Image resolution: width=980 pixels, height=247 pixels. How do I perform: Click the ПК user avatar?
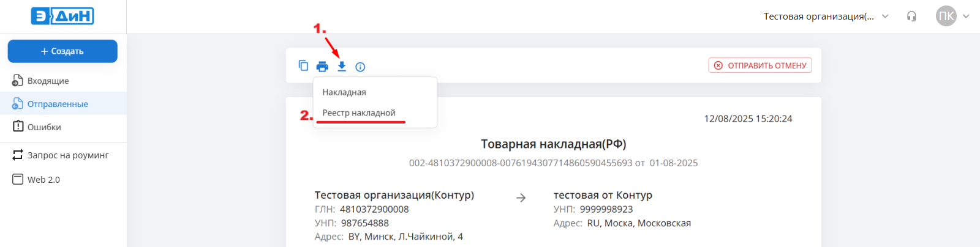click(x=946, y=17)
